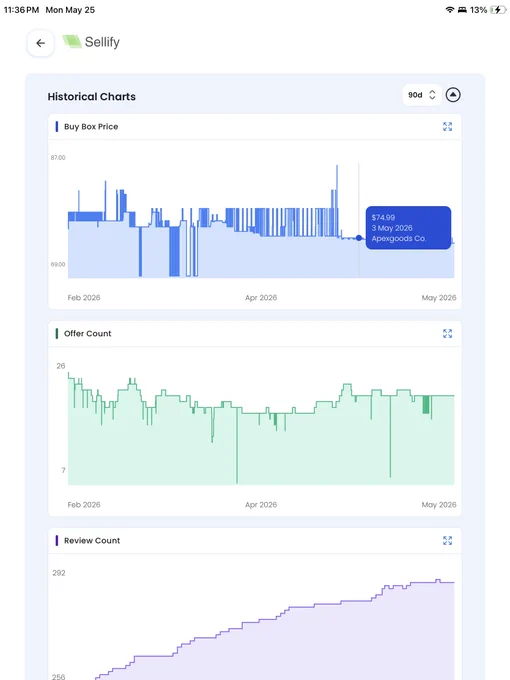
Task: Expand the Buy Box Price chart fullscreen
Action: pyautogui.click(x=448, y=127)
